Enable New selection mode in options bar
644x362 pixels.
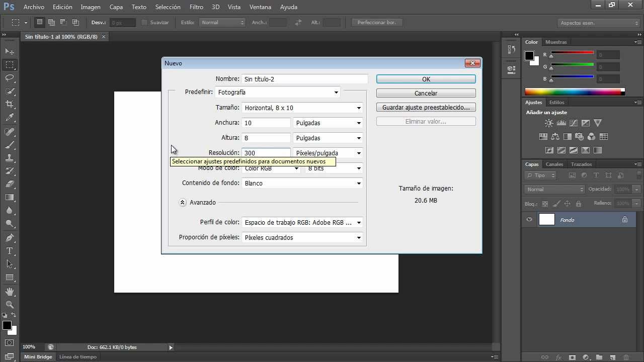[x=39, y=22]
